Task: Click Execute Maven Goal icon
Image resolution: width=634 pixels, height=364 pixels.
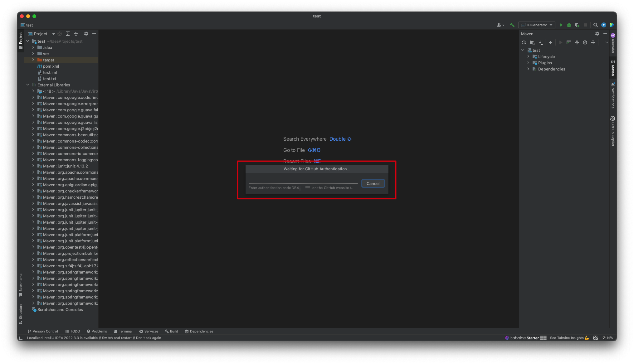Action: pos(569,42)
